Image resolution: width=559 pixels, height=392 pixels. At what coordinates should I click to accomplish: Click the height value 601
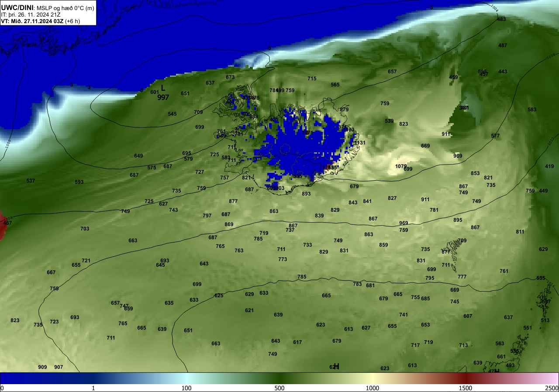(x=155, y=92)
